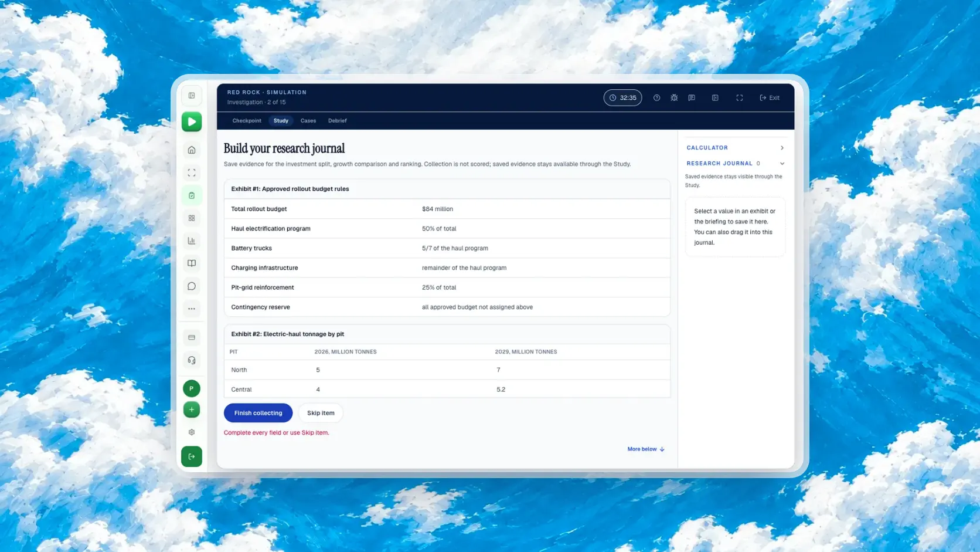This screenshot has width=980, height=552.
Task: Collapse the side panel via header icon
Action: (x=716, y=98)
